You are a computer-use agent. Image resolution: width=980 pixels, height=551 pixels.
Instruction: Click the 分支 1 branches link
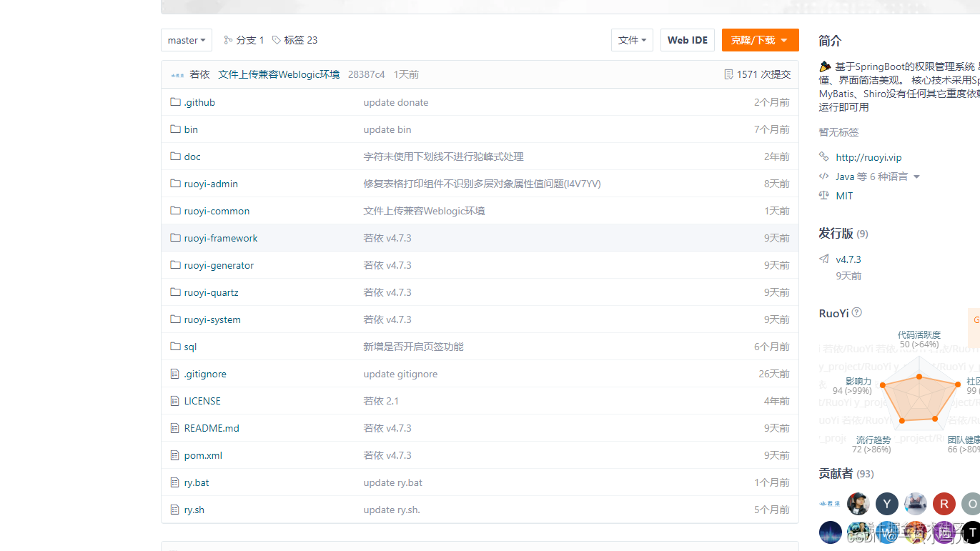(x=250, y=40)
